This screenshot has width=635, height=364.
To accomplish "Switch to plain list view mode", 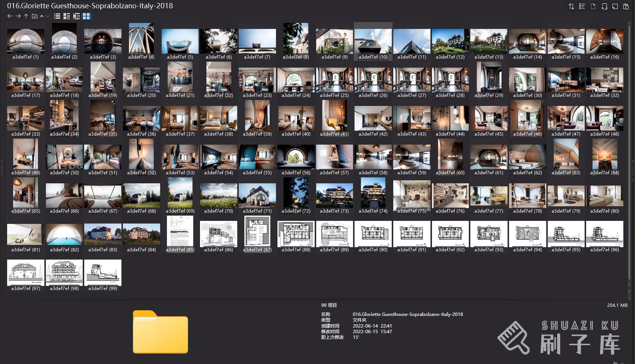I will (57, 16).
